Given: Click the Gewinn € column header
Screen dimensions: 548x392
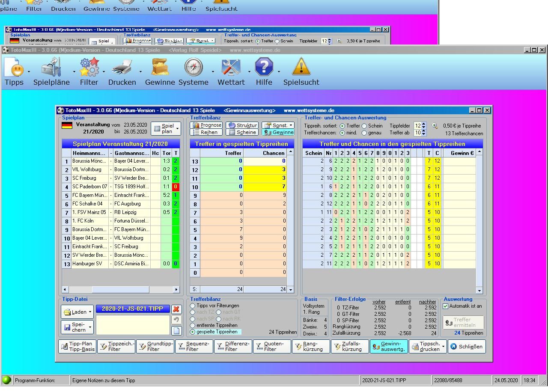Looking at the screenshot, I should pos(459,153).
